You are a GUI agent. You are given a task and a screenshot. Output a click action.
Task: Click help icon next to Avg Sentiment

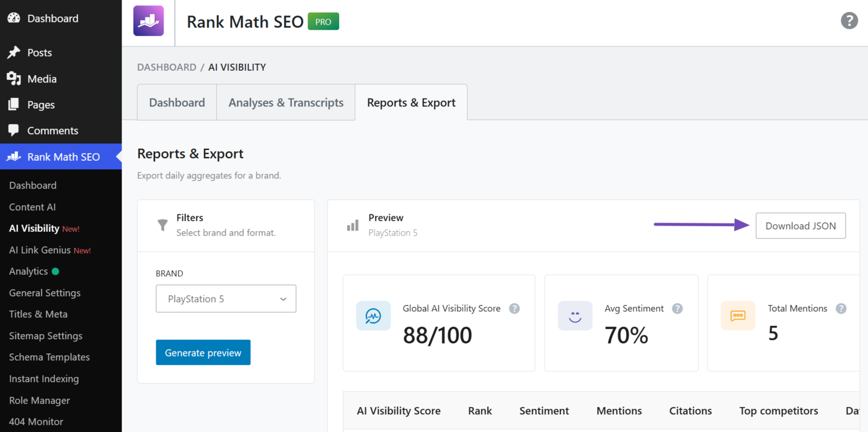[x=677, y=309]
